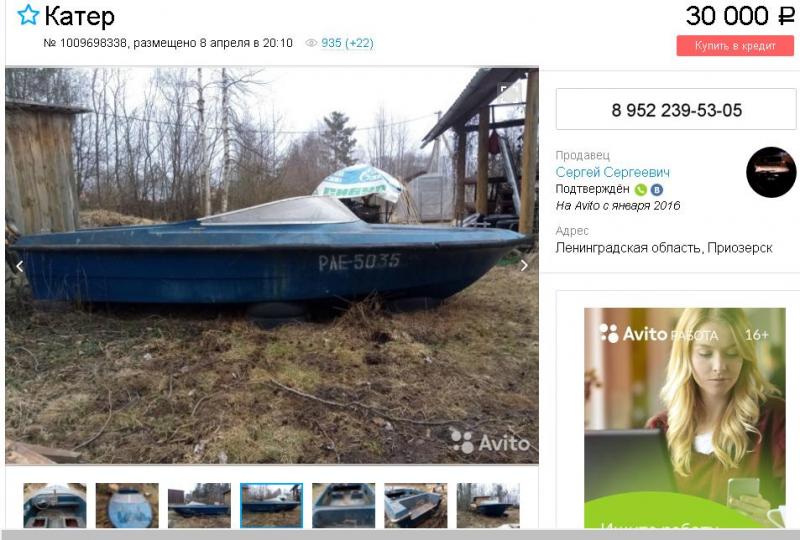Viewport: 800px width, 540px height.
Task: Click the green phone verification badge
Action: 640,190
